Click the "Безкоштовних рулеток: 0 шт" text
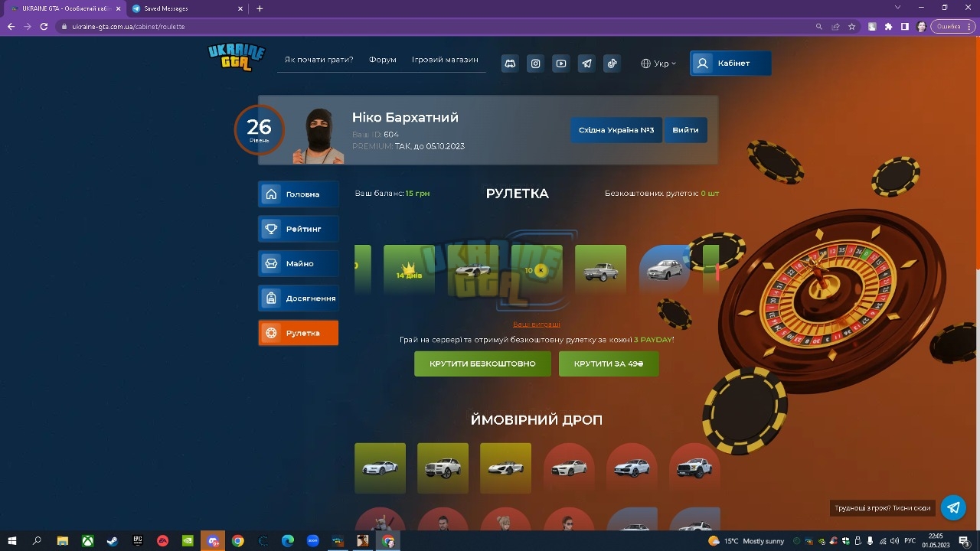Image resolution: width=980 pixels, height=551 pixels. pyautogui.click(x=661, y=194)
